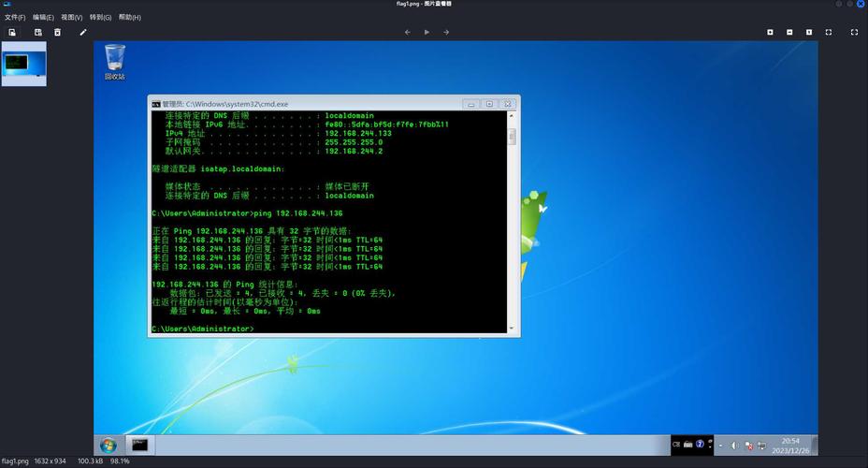The width and height of the screenshot is (868, 468).
Task: Click the image viewer app icon in title bar
Action: pyautogui.click(x=7, y=4)
